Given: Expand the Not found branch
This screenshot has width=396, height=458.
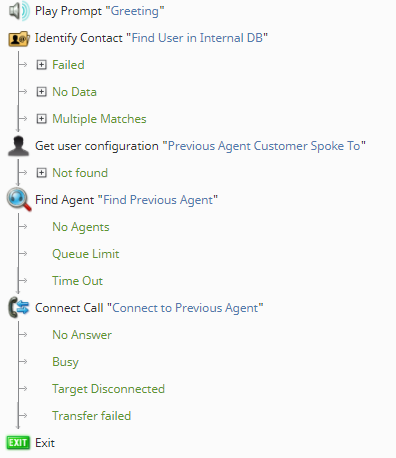Looking at the screenshot, I should [41, 173].
